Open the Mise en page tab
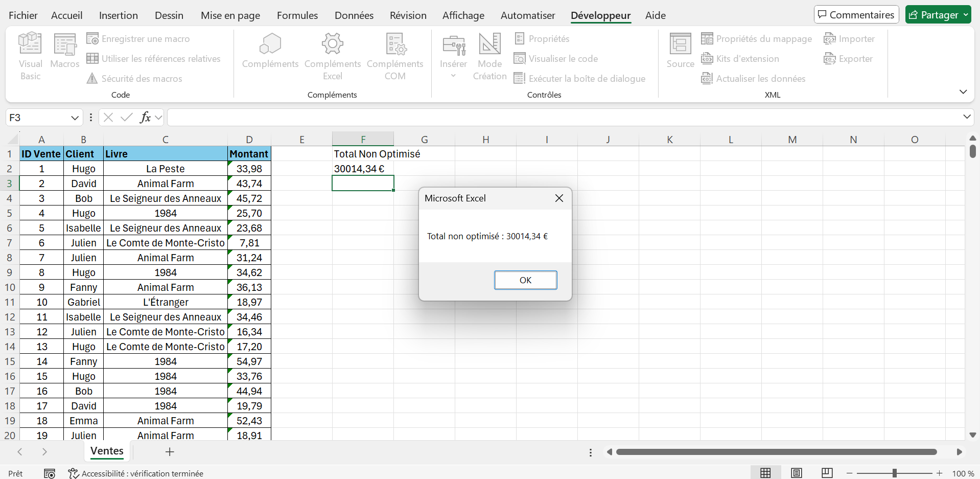 click(230, 15)
